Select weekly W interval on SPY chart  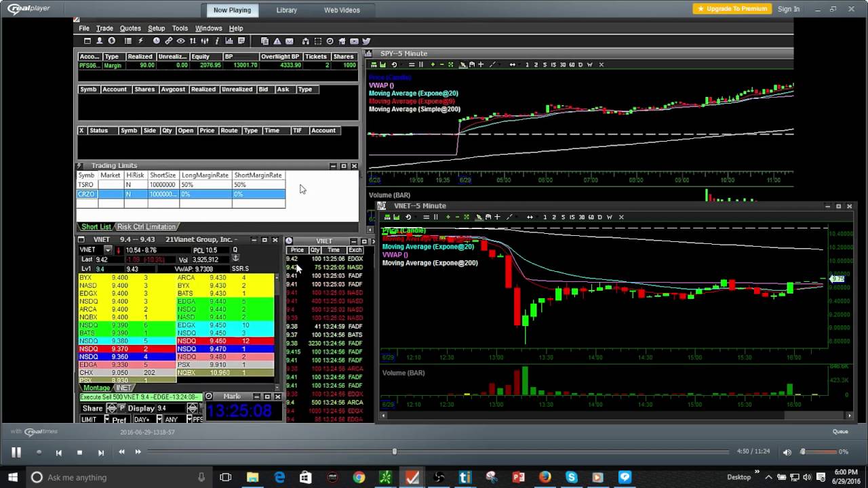pyautogui.click(x=590, y=64)
